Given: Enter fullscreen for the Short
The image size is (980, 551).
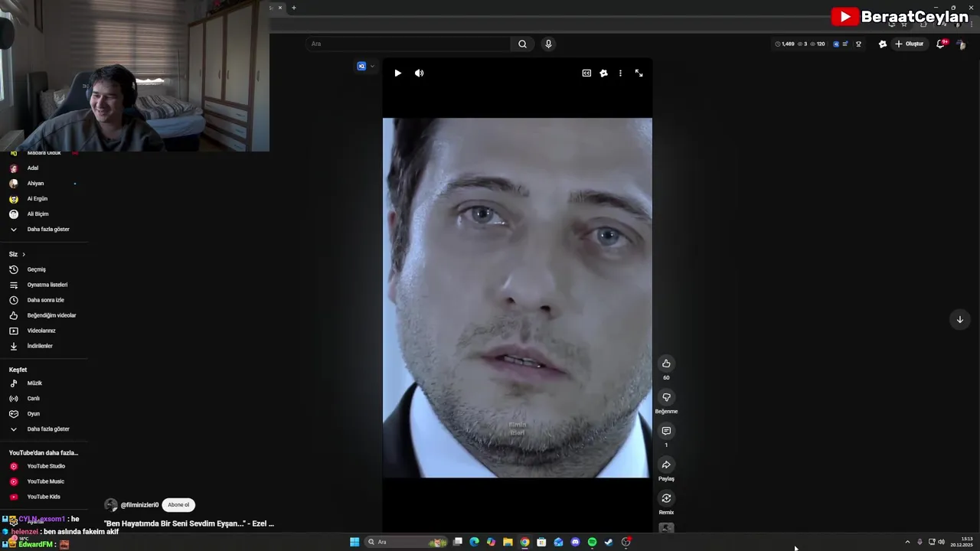Looking at the screenshot, I should pyautogui.click(x=639, y=73).
